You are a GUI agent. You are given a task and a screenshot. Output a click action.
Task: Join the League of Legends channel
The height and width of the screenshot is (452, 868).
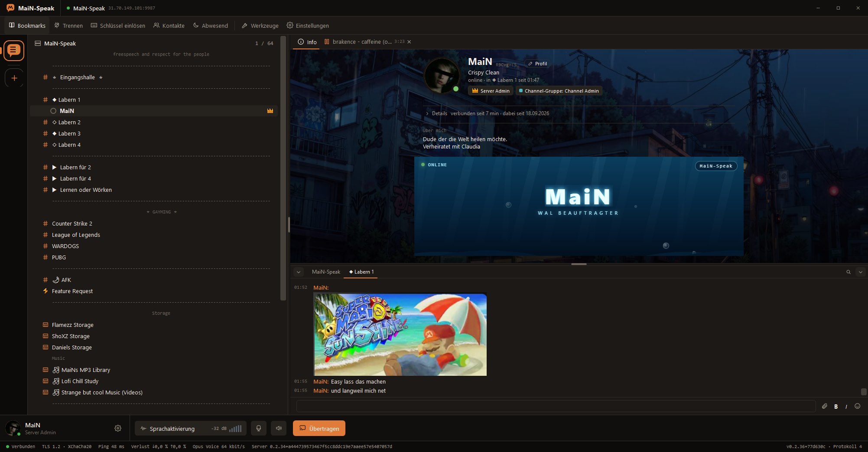point(154,235)
